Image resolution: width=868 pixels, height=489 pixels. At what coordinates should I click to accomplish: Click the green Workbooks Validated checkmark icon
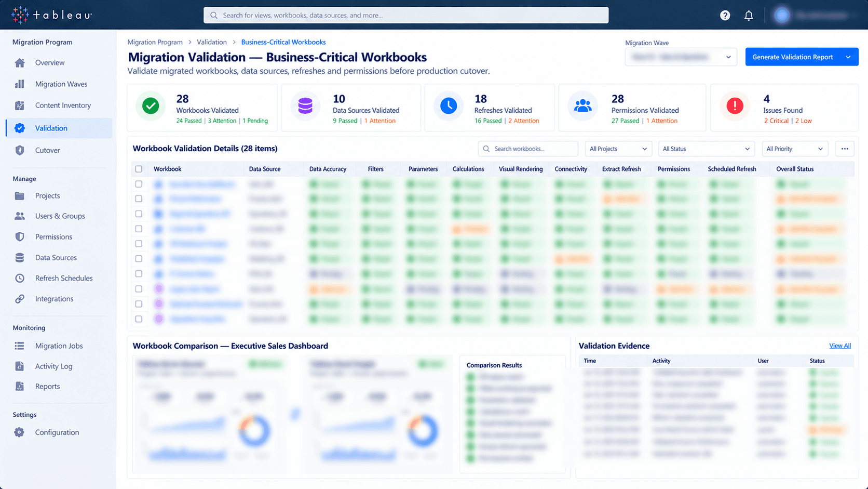pyautogui.click(x=151, y=106)
